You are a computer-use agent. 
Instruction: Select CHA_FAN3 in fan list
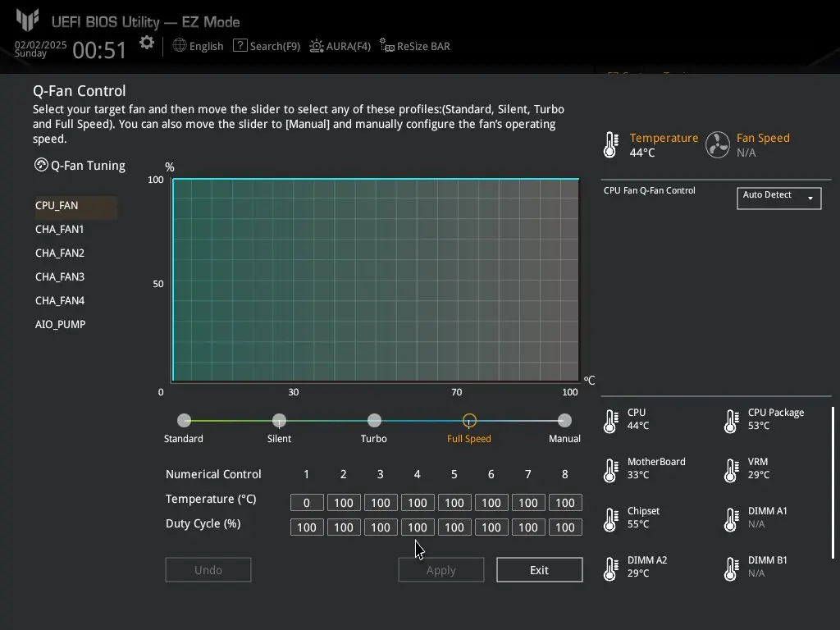coord(59,277)
